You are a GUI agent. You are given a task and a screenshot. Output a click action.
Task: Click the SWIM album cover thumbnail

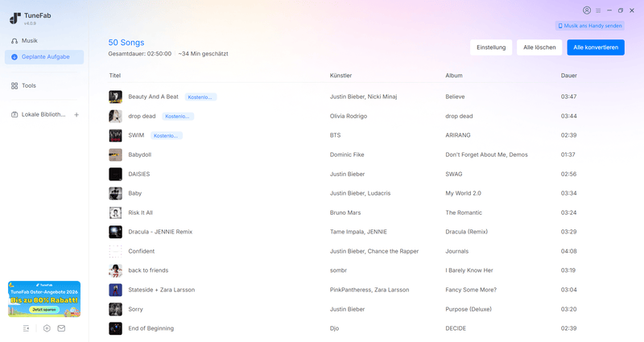click(x=115, y=135)
